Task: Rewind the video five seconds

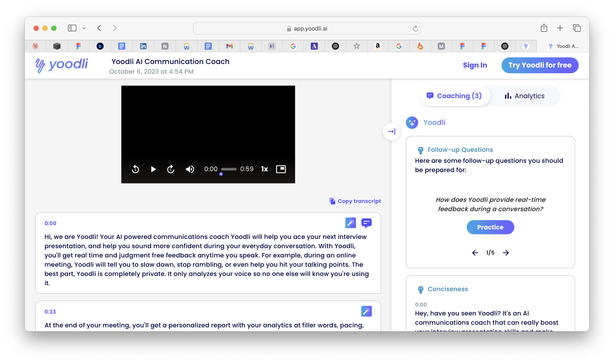Action: pos(135,169)
